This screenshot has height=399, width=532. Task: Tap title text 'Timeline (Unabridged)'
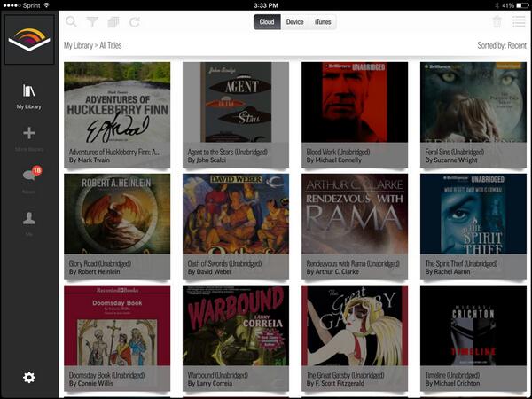coord(452,375)
